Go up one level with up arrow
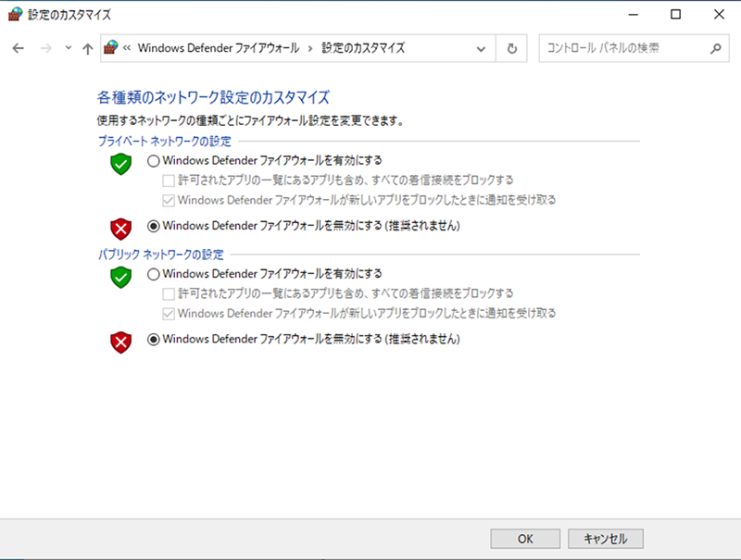The width and height of the screenshot is (741, 560). 87,48
